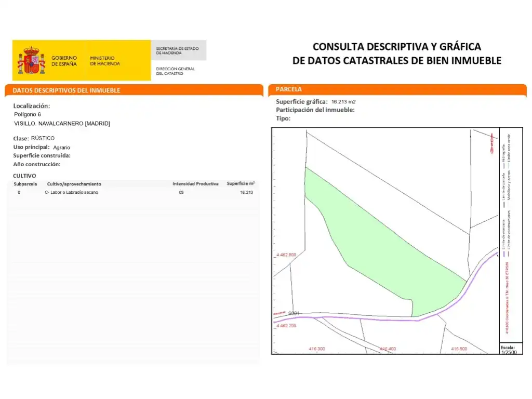Click the "GOBIERNO DE ESPAÑA" text
532x399 pixels.
coord(64,61)
